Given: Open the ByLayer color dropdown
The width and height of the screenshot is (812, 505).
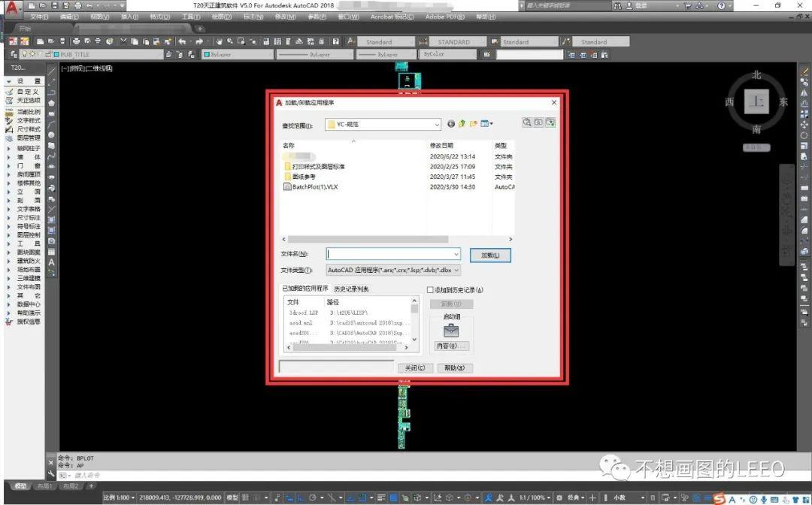Looking at the screenshot, I should tap(238, 54).
